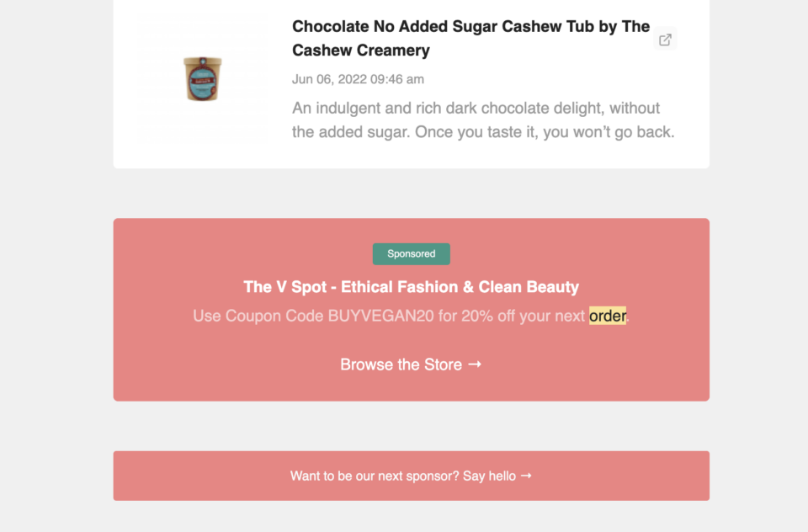808x532 pixels.
Task: Click the cashew tub product thumbnail
Action: coord(203,78)
